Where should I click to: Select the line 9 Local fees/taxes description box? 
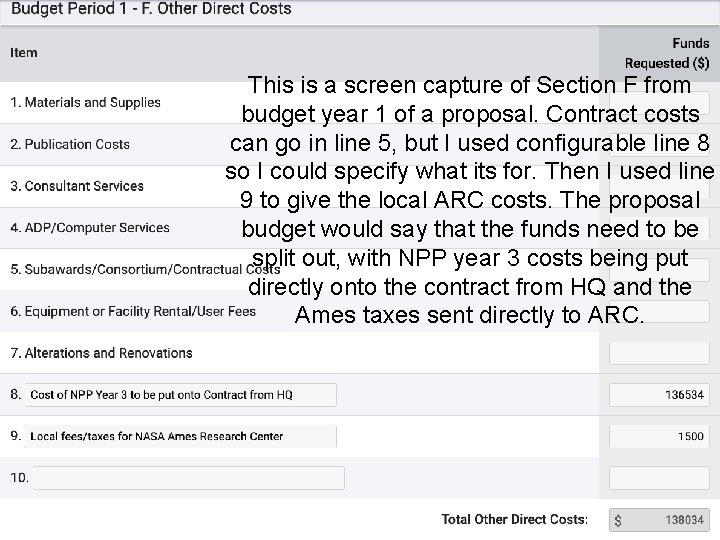(x=181, y=436)
